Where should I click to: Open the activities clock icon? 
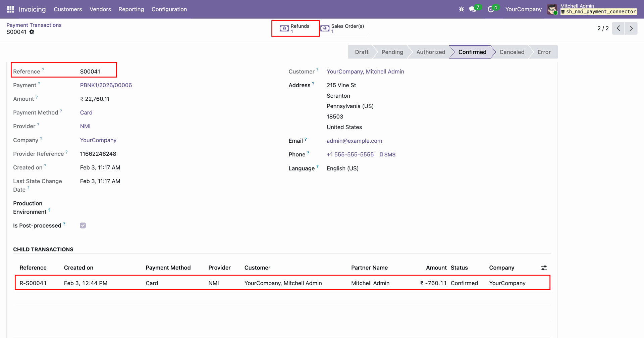(x=490, y=9)
